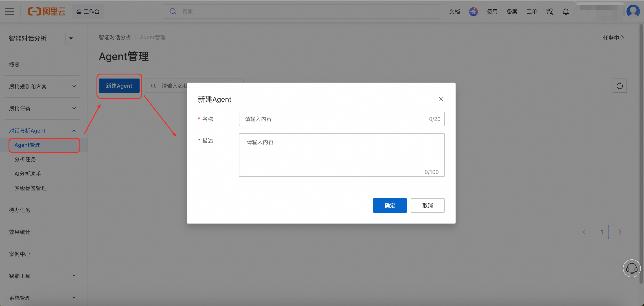Click the colorful AI assistant icon
The width and height of the screenshot is (644, 306).
(473, 11)
